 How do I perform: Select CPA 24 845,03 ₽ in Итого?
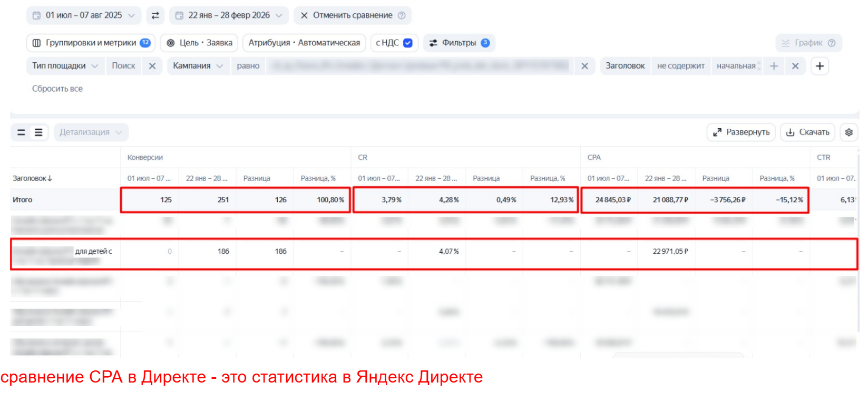[x=613, y=199]
